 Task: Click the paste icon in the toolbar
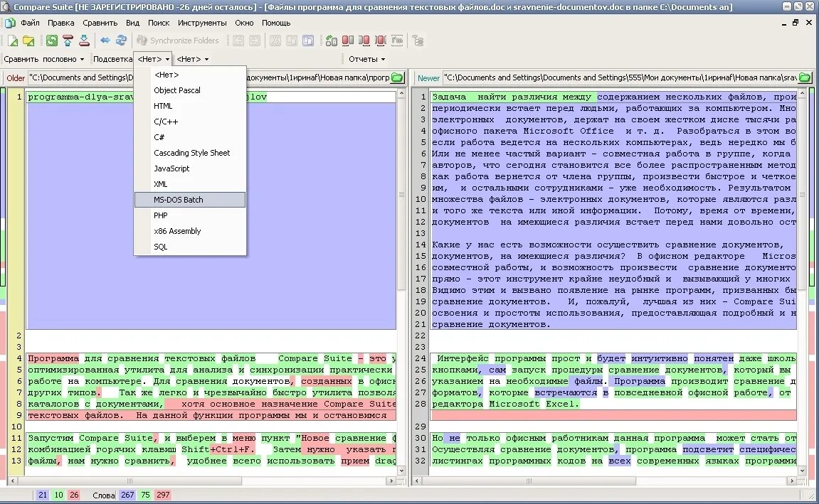[307, 41]
